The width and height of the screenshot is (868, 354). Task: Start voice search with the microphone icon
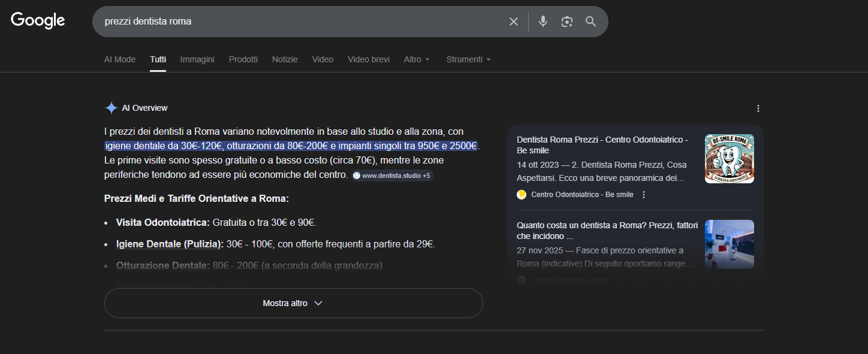tap(542, 21)
